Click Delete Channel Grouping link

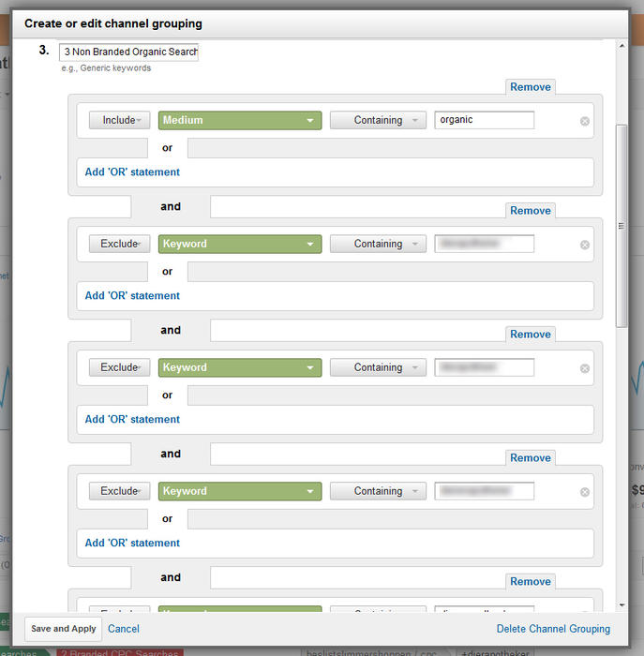553,629
